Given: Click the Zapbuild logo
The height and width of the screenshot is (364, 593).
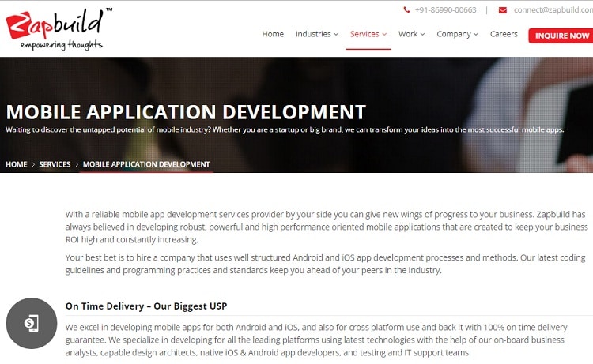Looking at the screenshot, I should (59, 28).
